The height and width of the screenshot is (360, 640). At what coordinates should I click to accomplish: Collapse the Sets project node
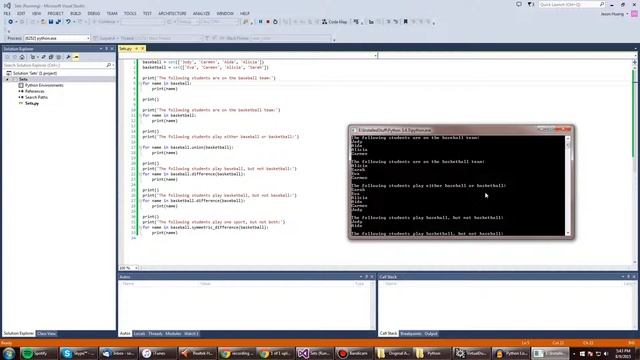click(7, 79)
